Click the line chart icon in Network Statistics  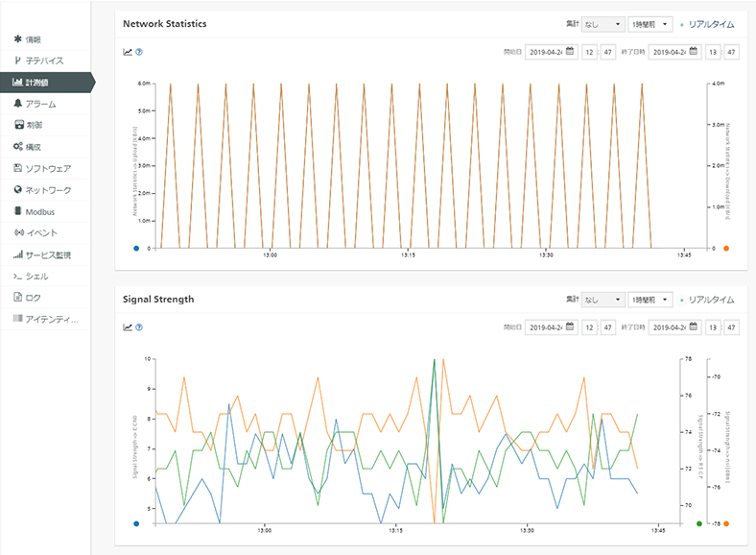tap(128, 52)
